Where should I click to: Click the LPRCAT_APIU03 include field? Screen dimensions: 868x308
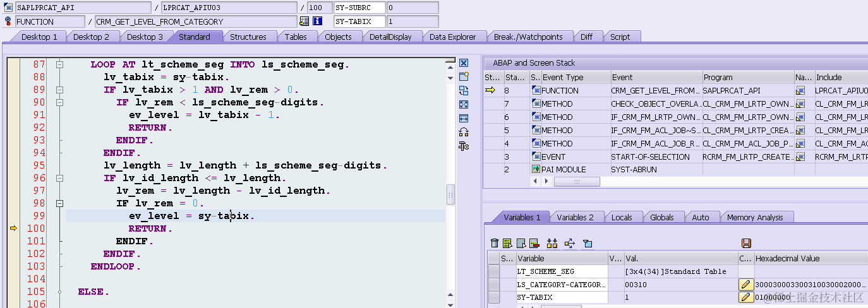tap(229, 8)
